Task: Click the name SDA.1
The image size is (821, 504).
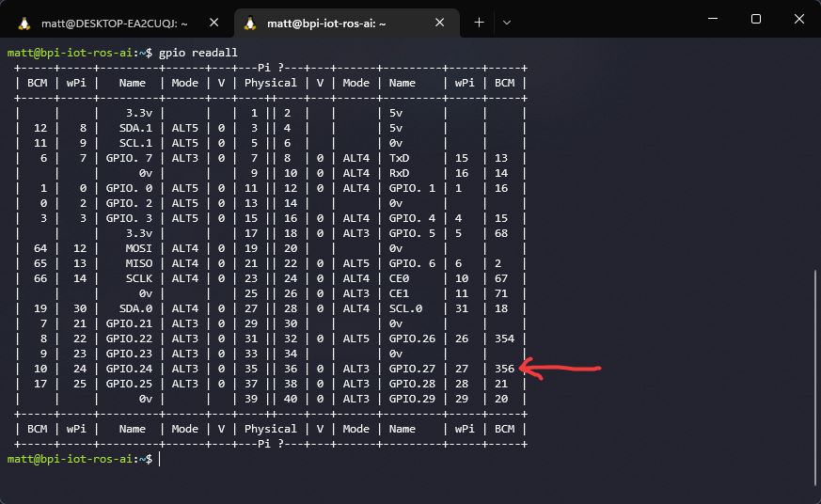Action: click(x=135, y=128)
